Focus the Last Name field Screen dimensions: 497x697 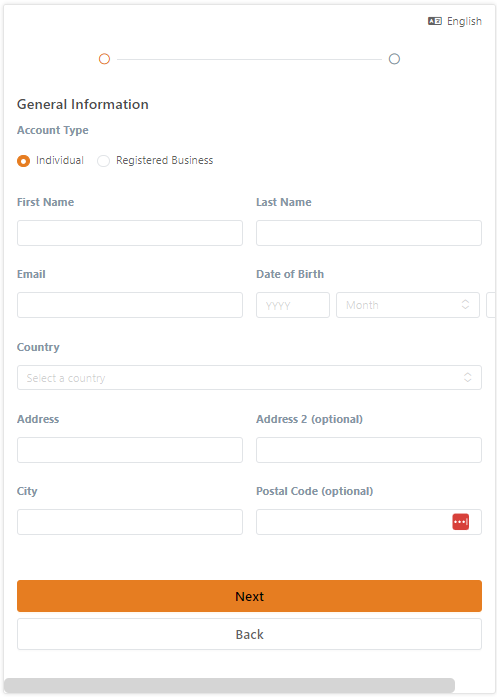[x=369, y=233]
